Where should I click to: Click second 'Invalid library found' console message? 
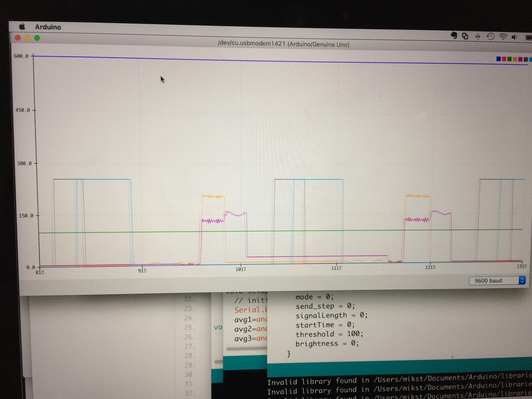(x=399, y=388)
